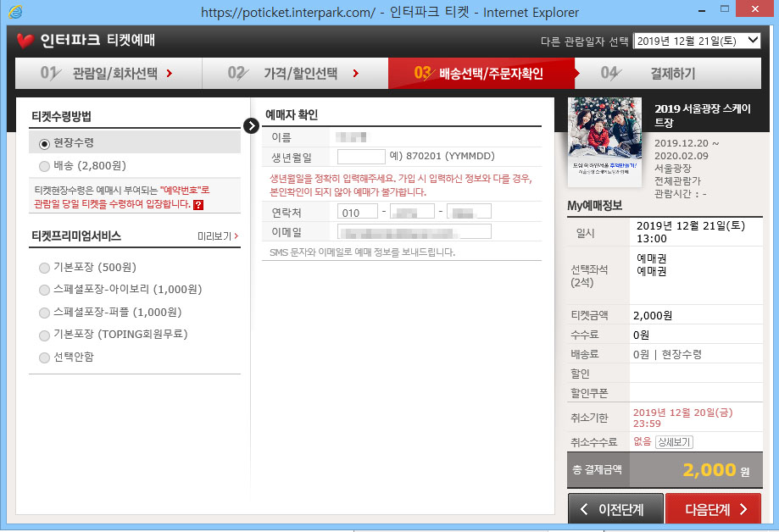779x532 pixels.
Task: Click the black circular arrow between panels
Action: pos(252,125)
